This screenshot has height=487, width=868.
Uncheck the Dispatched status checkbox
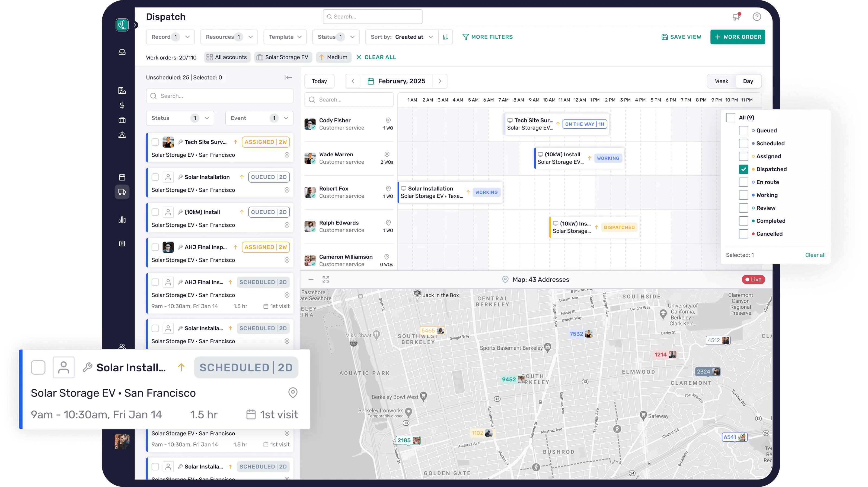tap(743, 169)
